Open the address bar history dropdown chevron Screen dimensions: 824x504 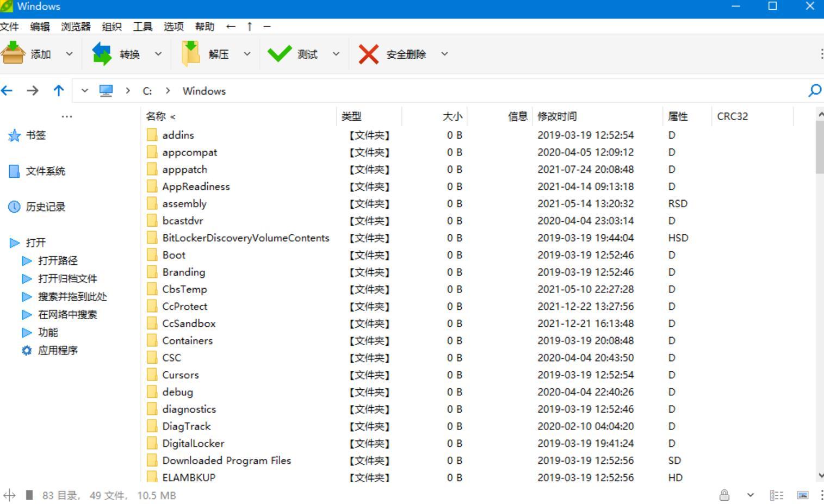84,91
